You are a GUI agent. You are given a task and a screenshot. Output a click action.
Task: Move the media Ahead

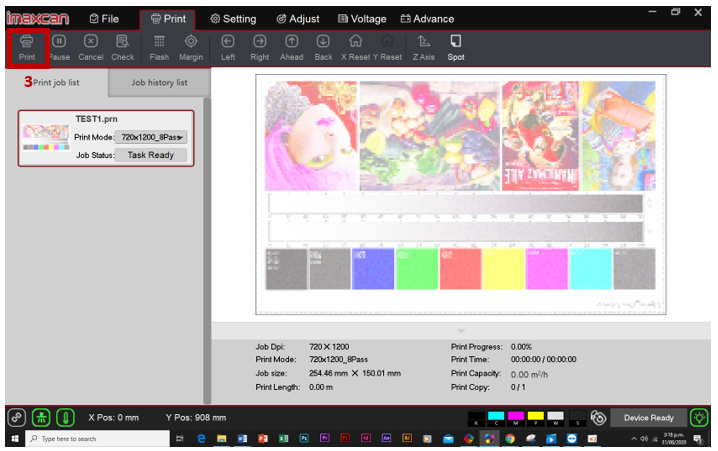[292, 48]
